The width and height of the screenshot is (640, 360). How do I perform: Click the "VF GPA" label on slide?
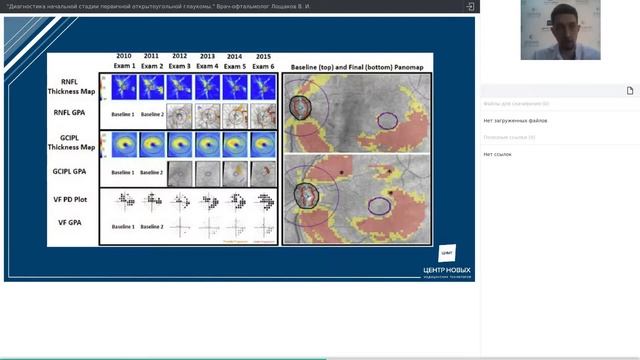pyautogui.click(x=70, y=222)
